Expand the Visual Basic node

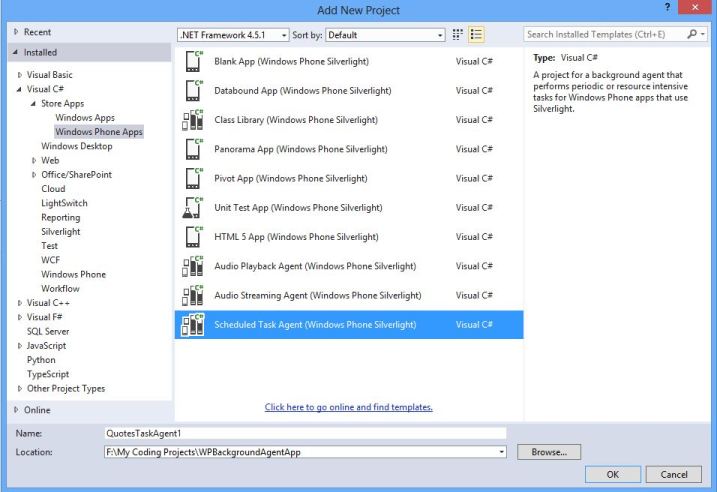pos(19,75)
